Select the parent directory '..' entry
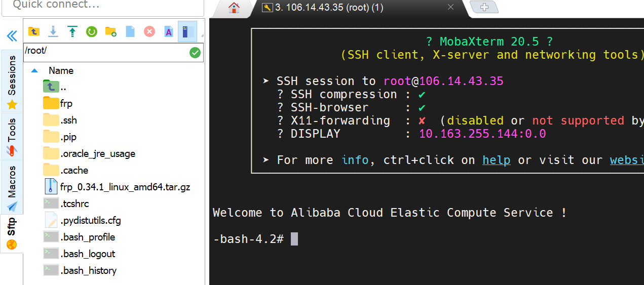 pyautogui.click(x=55, y=87)
